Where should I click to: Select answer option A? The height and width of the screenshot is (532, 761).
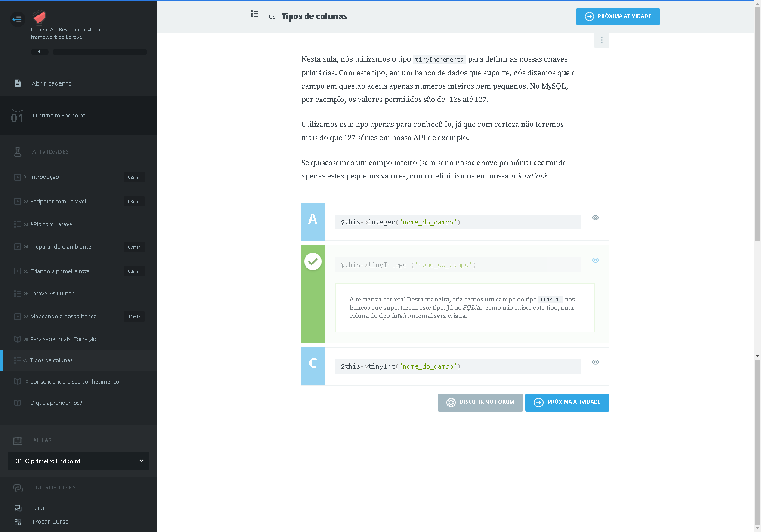pos(313,222)
